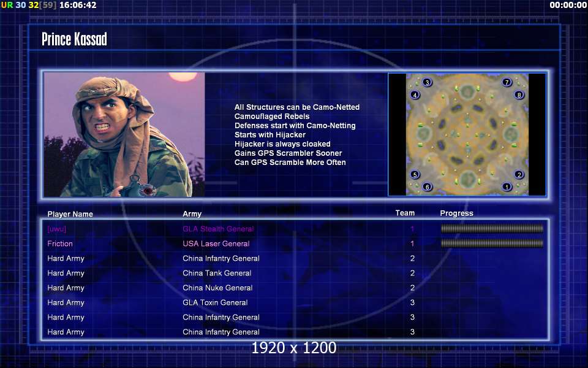Select the [uwu] player name
Screen dimensions: 588x368
(x=56, y=229)
